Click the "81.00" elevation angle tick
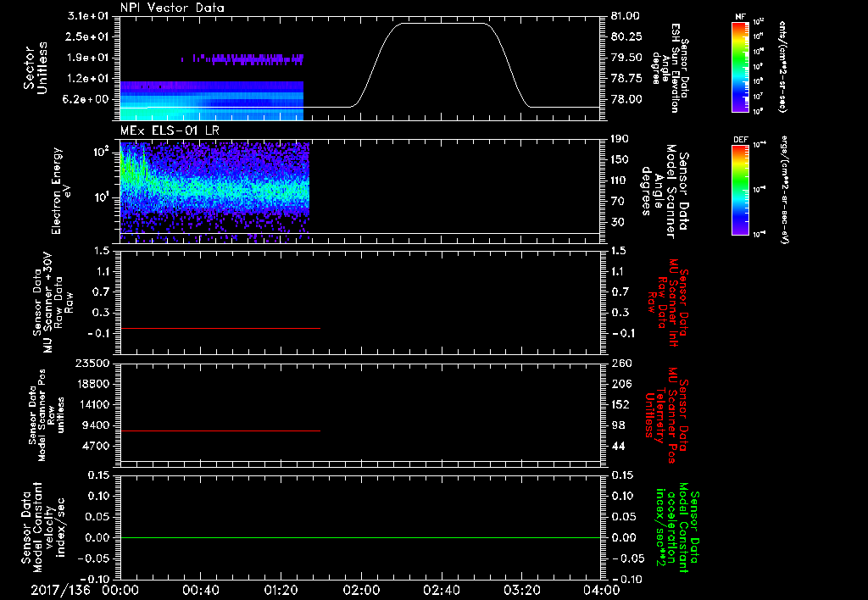Image resolution: width=868 pixels, height=600 pixels. click(x=626, y=16)
